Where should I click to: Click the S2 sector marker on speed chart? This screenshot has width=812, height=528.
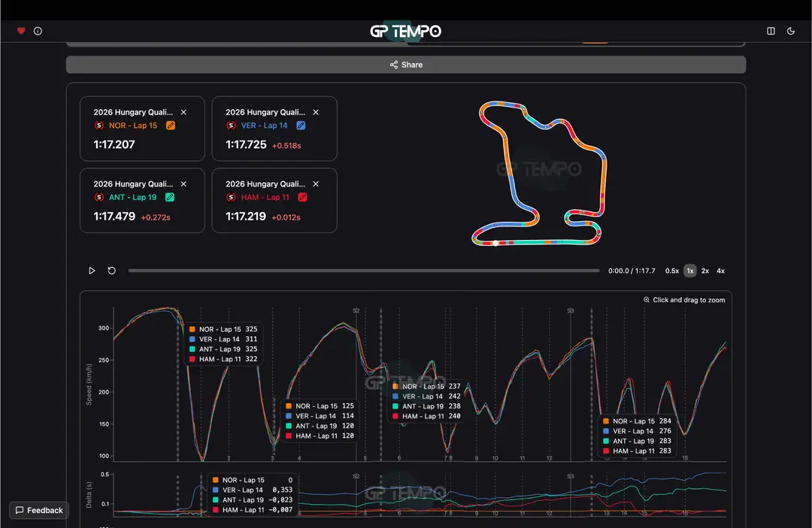click(x=356, y=311)
